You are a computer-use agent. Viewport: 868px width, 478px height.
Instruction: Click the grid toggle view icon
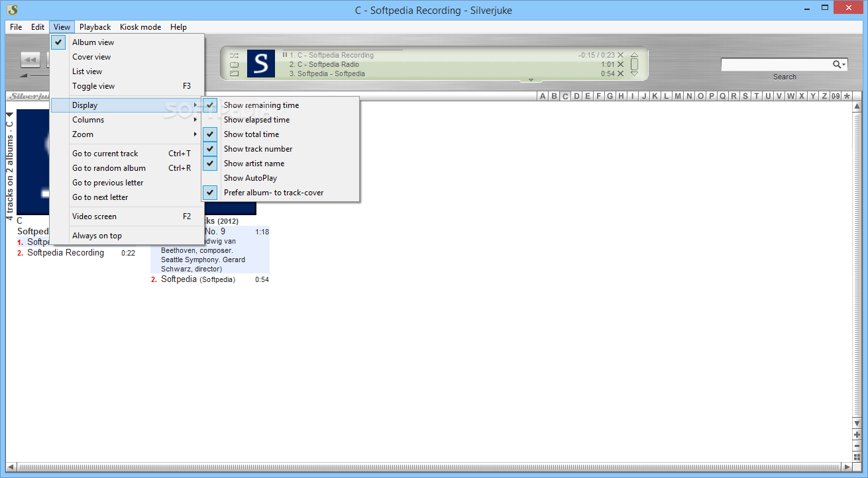point(857,456)
